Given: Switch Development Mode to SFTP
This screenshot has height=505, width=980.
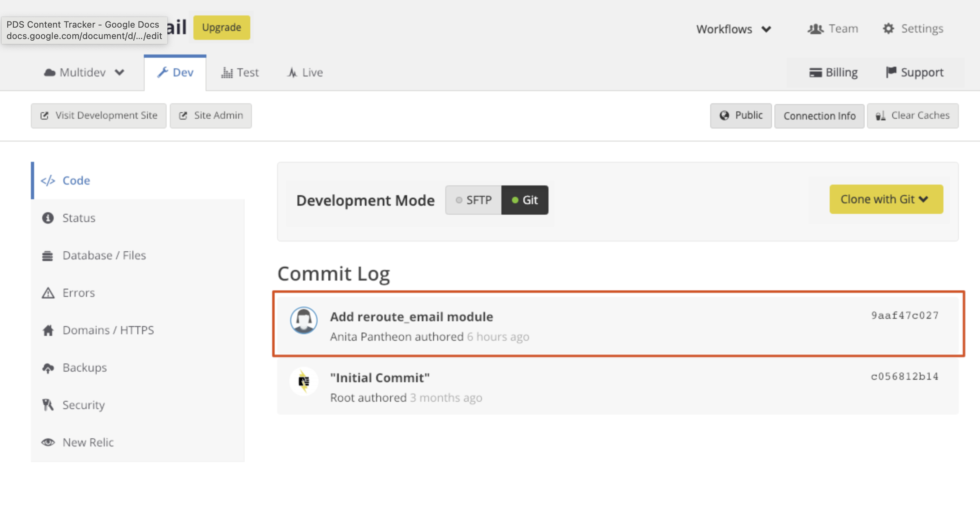Looking at the screenshot, I should pyautogui.click(x=473, y=200).
